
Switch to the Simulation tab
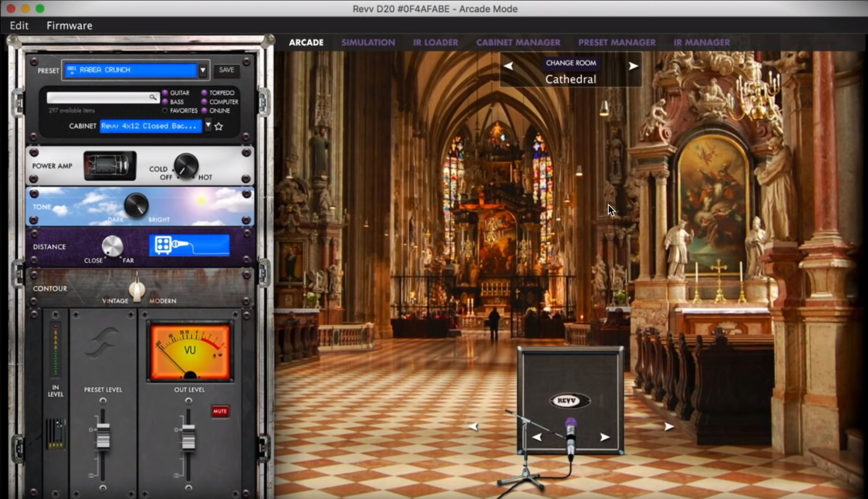pyautogui.click(x=368, y=42)
